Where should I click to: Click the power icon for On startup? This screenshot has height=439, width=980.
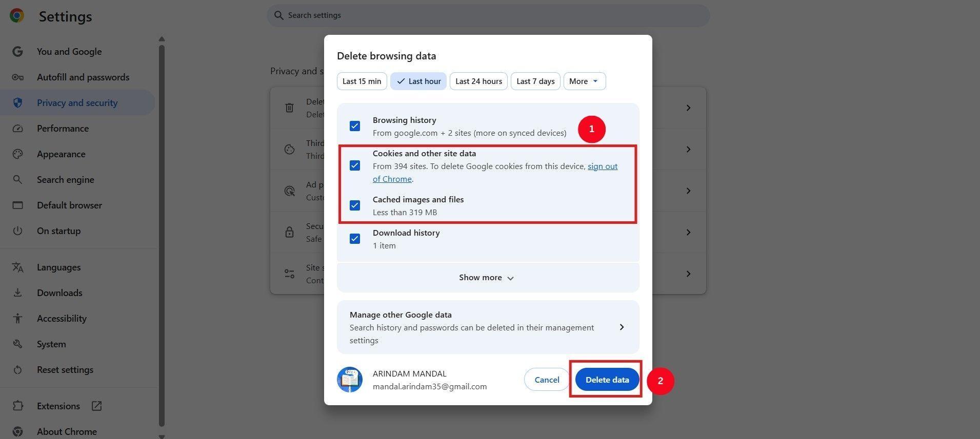pyautogui.click(x=17, y=231)
